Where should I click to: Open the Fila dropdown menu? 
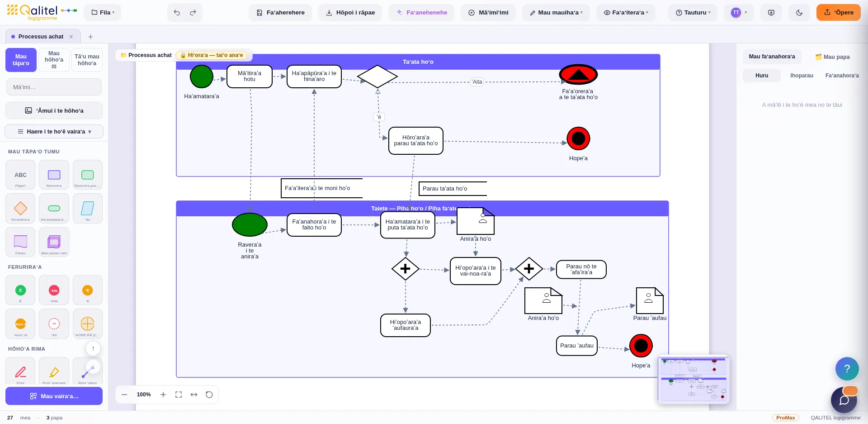click(x=103, y=13)
